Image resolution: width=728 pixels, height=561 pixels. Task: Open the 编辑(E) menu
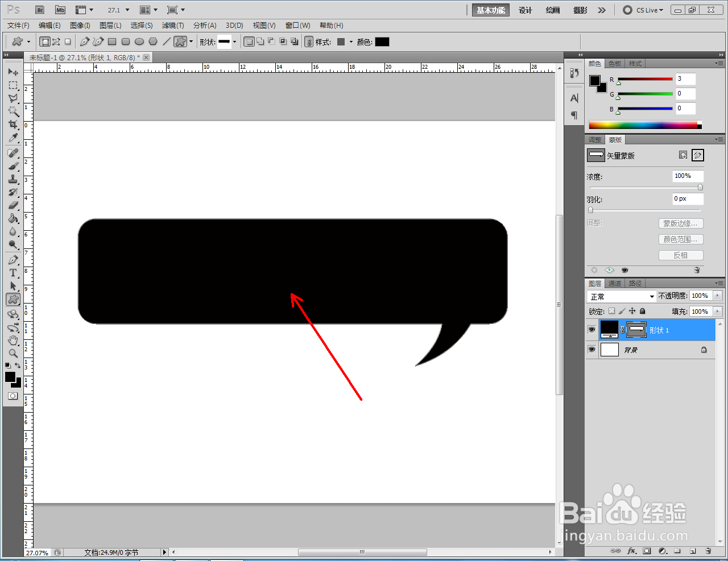tap(49, 26)
